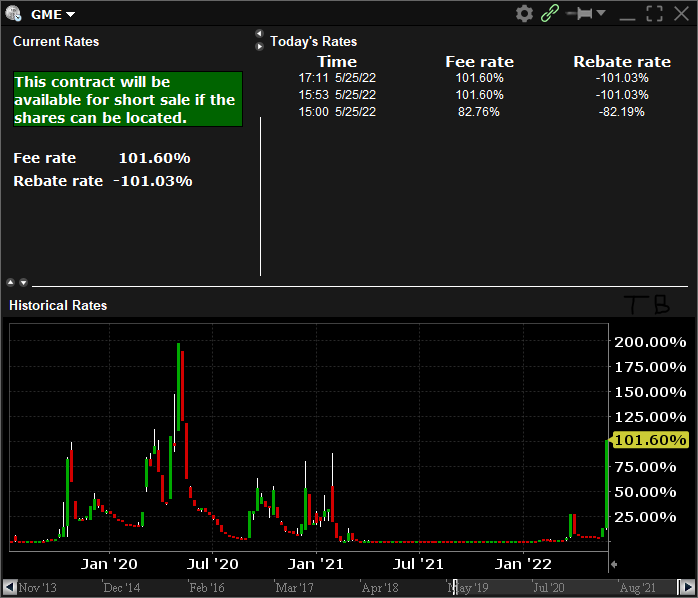Close the GME rates window
This screenshot has height=598, width=698.
coord(682,13)
